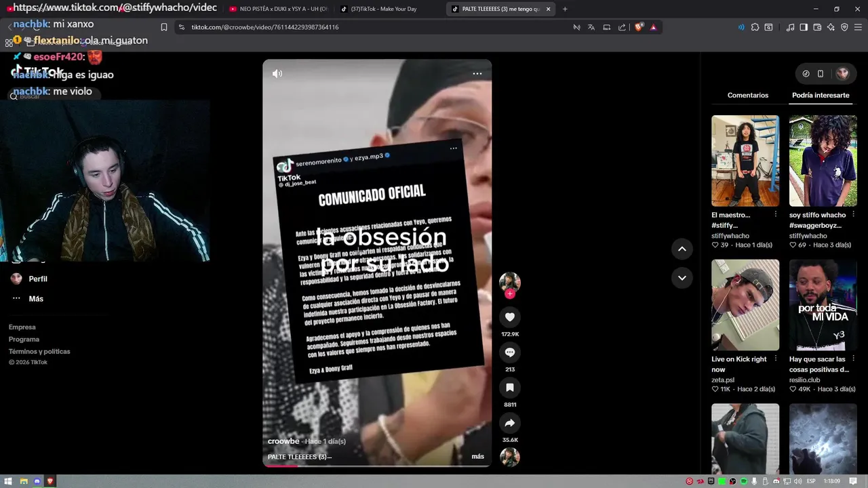868x488 pixels.
Task: Open options for 'Live on Kick right now'
Action: 776,359
